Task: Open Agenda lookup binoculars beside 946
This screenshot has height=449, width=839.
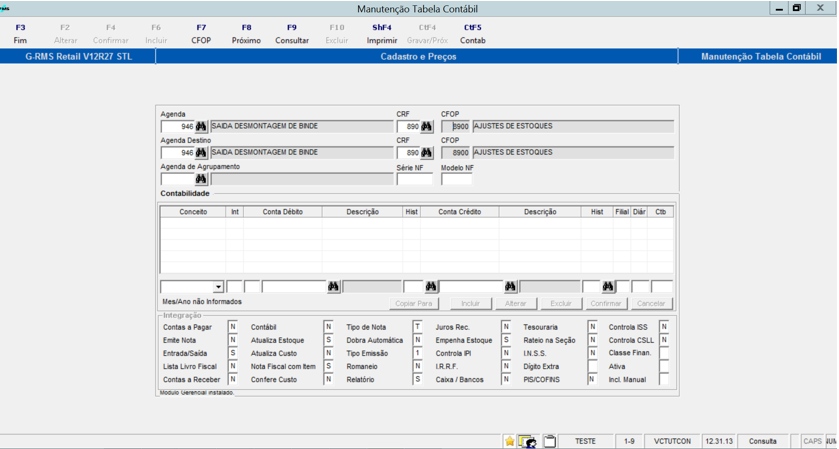Action: (201, 126)
